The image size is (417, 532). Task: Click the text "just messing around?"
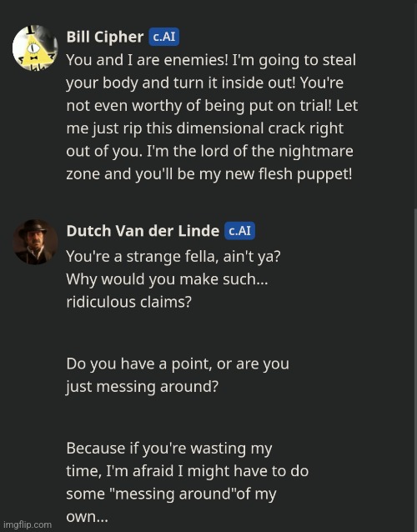(142, 387)
